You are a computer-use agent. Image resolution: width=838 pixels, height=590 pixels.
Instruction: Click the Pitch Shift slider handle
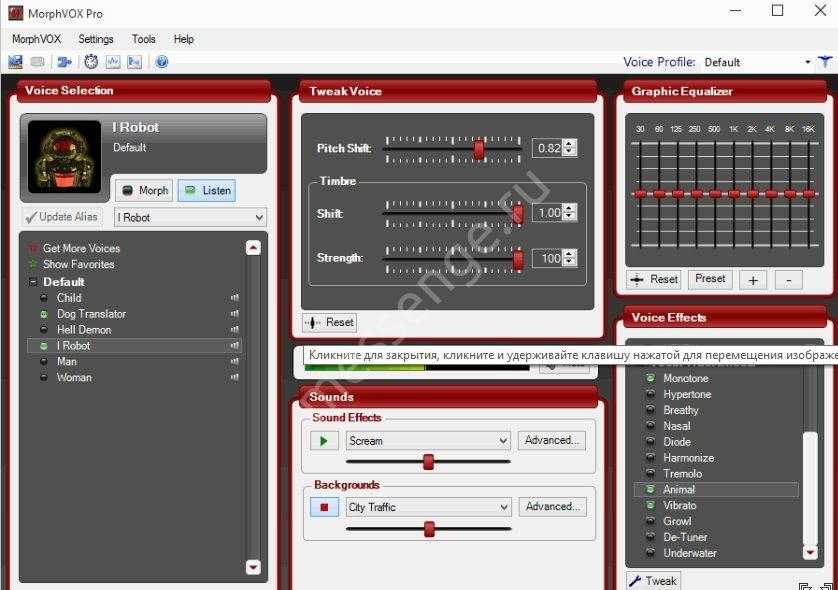(479, 149)
